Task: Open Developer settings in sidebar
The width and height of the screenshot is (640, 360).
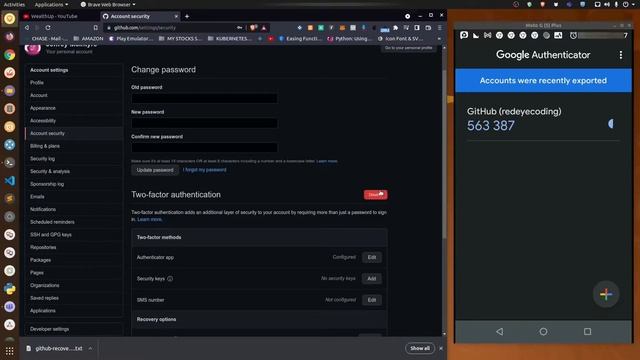Action: [x=49, y=329]
